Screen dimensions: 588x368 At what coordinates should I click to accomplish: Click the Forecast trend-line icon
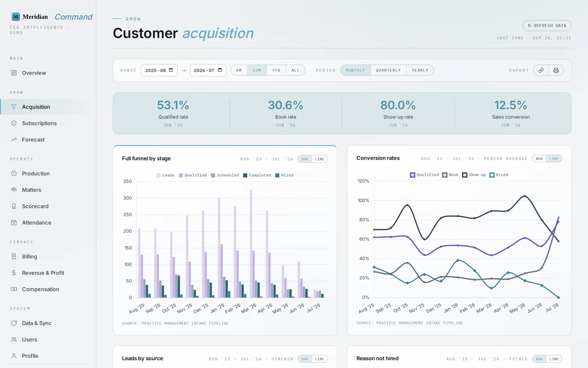(14, 139)
